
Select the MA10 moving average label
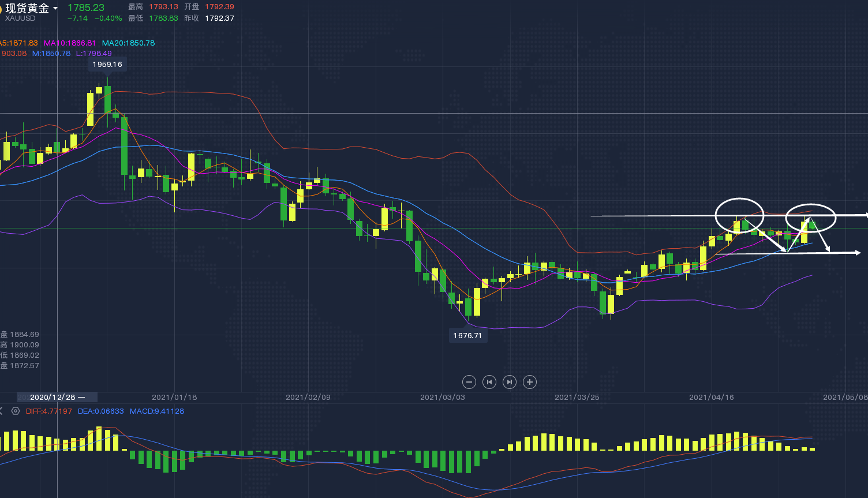70,43
